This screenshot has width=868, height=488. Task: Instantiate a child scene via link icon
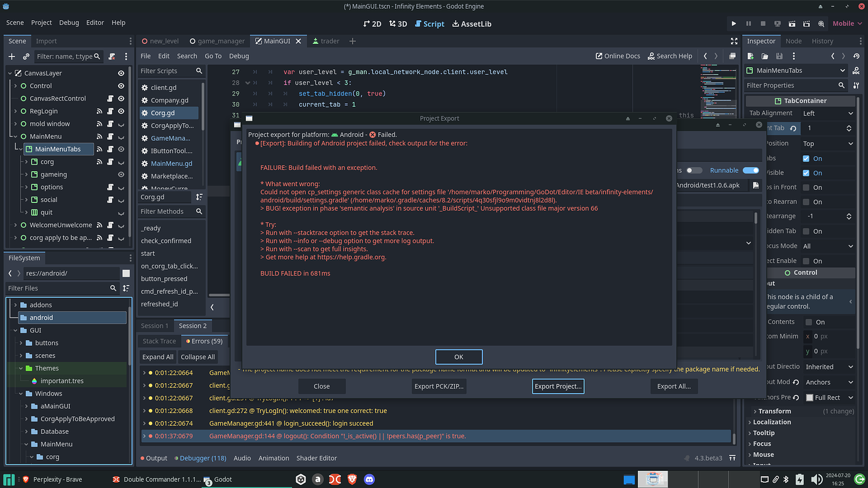pyautogui.click(x=25, y=57)
